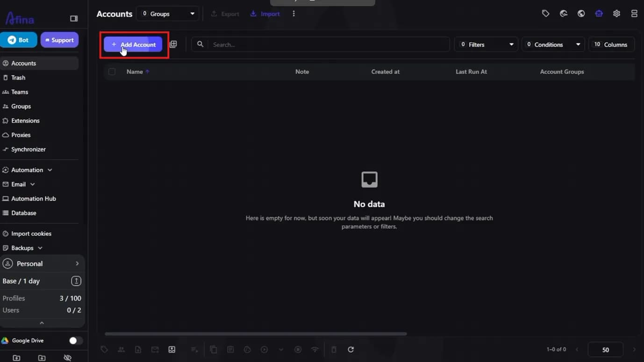Image resolution: width=644 pixels, height=362 pixels.
Task: Open the Support button
Action: click(59, 40)
